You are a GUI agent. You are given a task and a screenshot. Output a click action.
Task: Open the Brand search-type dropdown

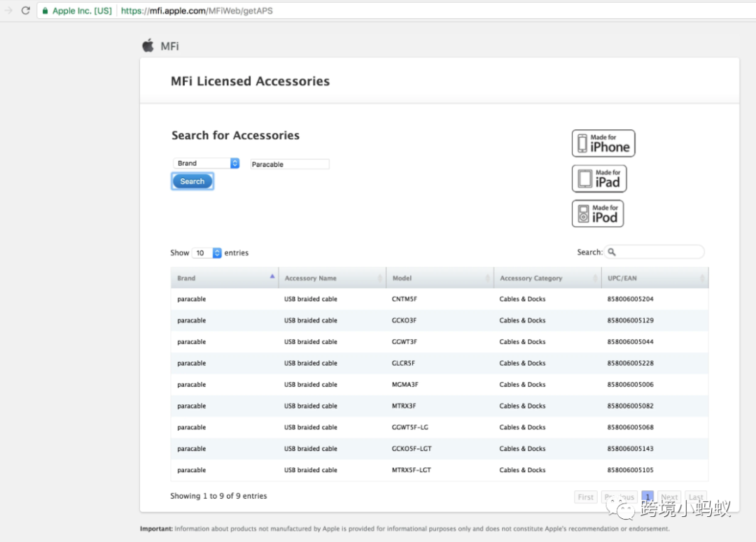point(206,164)
